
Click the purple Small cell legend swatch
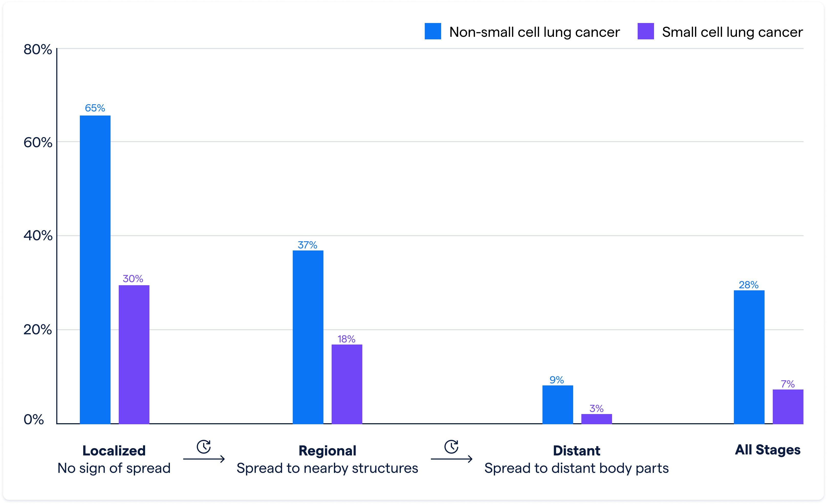(645, 31)
